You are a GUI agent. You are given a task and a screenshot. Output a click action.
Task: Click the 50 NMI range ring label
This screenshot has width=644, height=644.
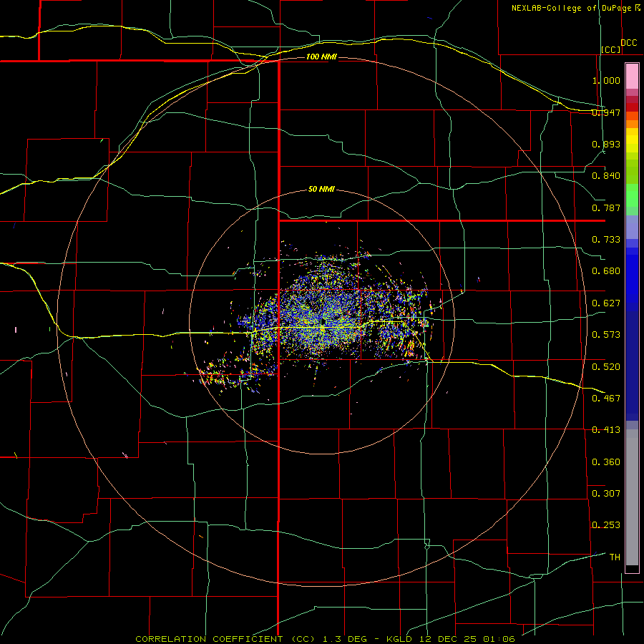[x=321, y=190]
